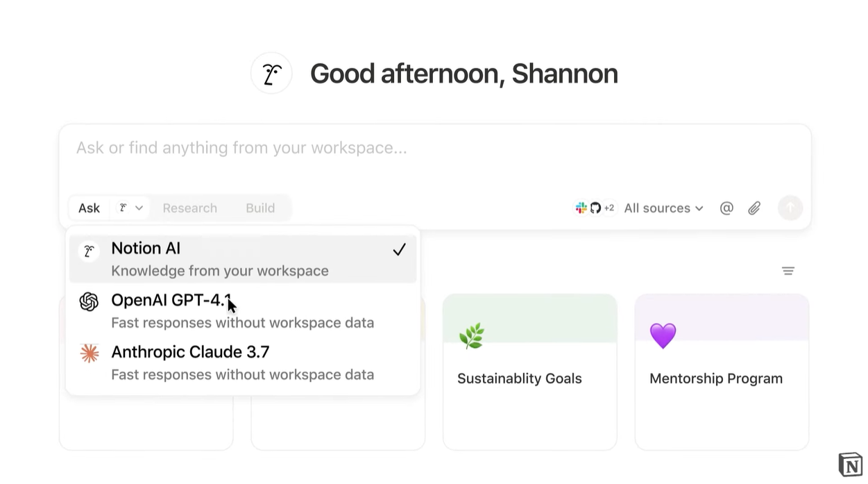
Task: Select the GitHub source icon
Action: [595, 208]
